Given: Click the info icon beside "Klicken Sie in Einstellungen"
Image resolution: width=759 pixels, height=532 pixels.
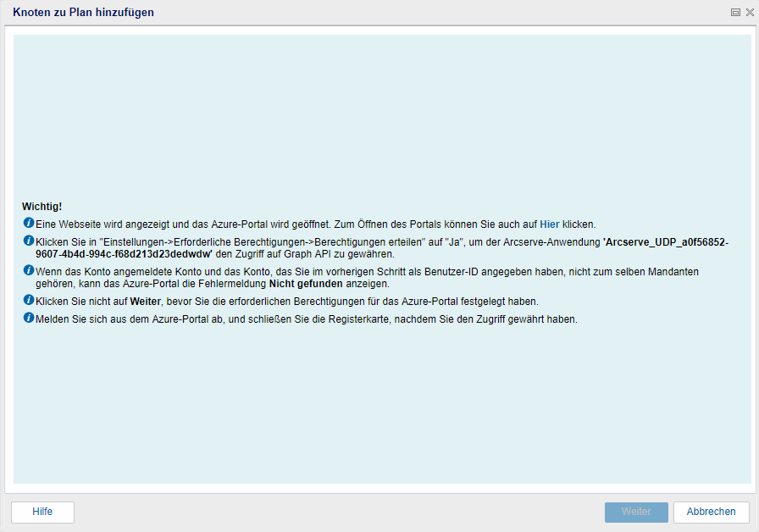Looking at the screenshot, I should coord(29,241).
